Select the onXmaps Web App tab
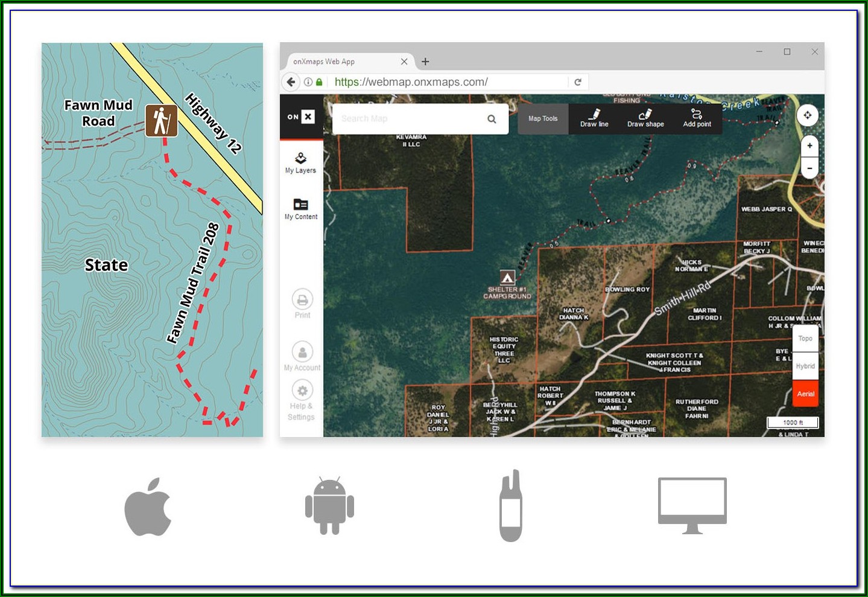 [338, 62]
